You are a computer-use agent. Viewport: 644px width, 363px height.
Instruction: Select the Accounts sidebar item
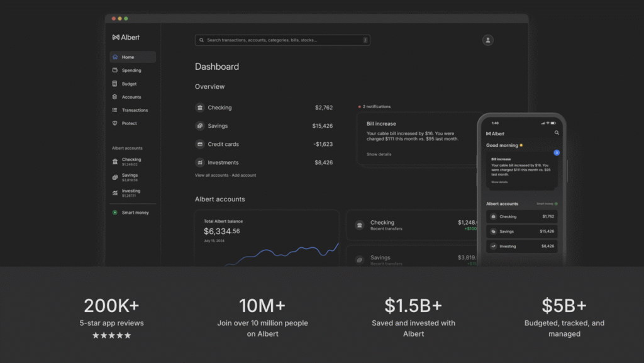pyautogui.click(x=131, y=97)
